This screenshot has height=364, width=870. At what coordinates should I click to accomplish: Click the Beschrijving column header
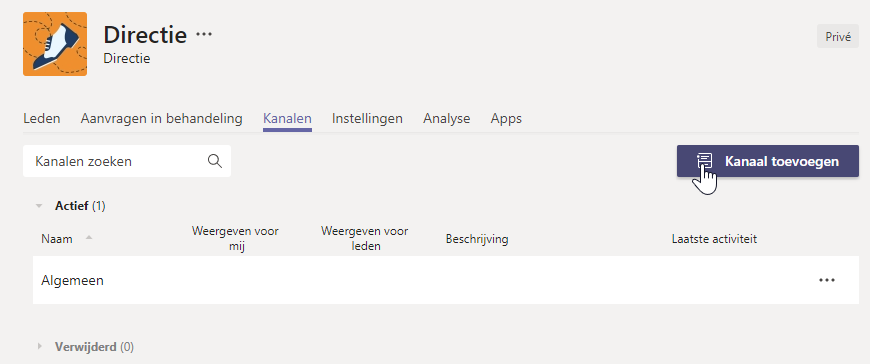pyautogui.click(x=477, y=239)
